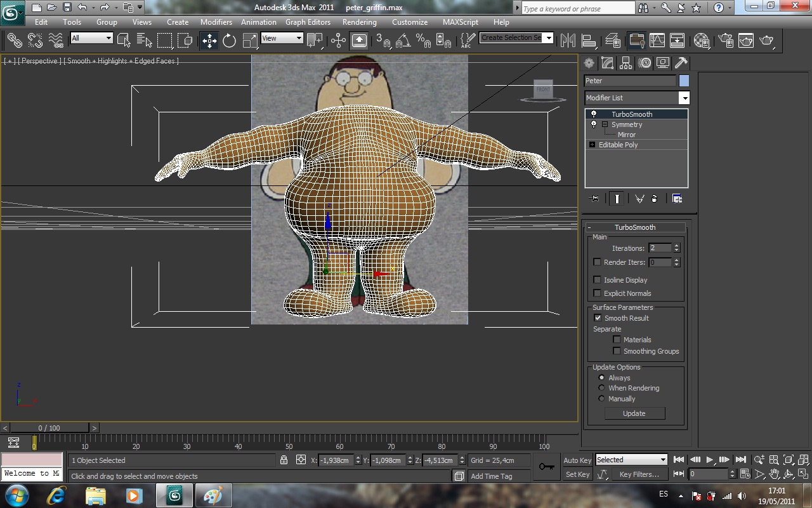The width and height of the screenshot is (812, 508).
Task: Activate the Select and Move tool
Action: (x=209, y=40)
